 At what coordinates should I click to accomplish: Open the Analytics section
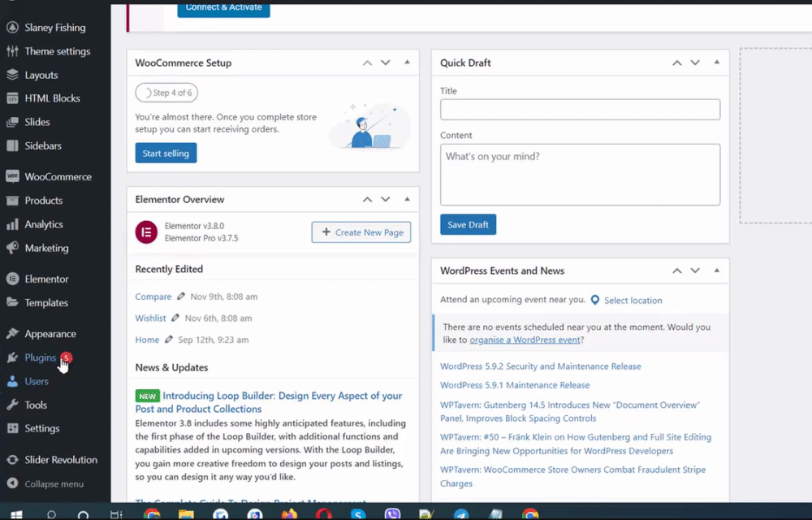click(x=44, y=225)
